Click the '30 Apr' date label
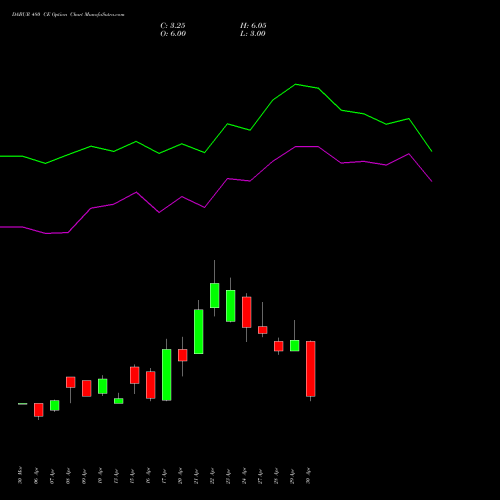Viewport: 500px width, 500px height. pyautogui.click(x=308, y=476)
